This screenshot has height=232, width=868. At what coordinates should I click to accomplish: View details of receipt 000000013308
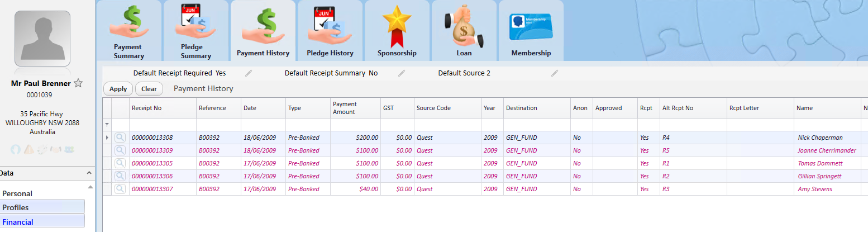(x=120, y=138)
